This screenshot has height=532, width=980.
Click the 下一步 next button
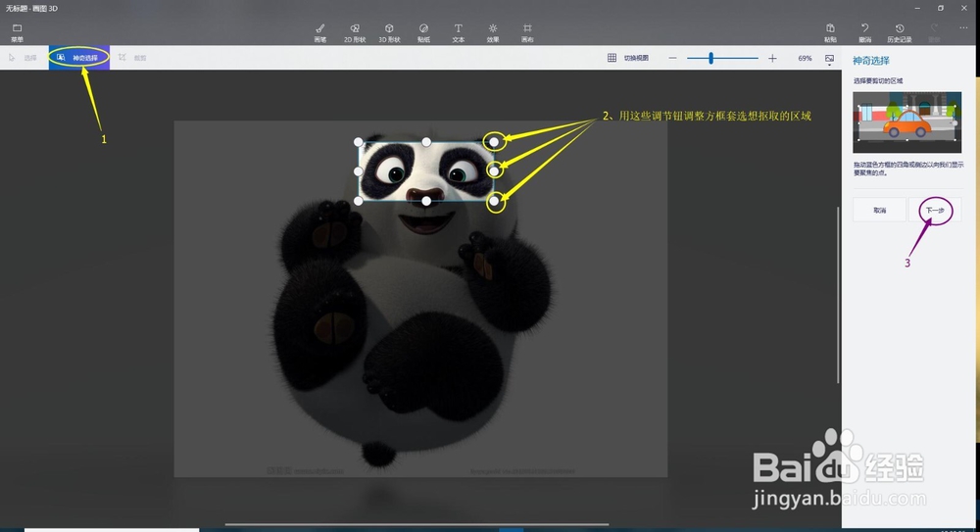(x=935, y=210)
